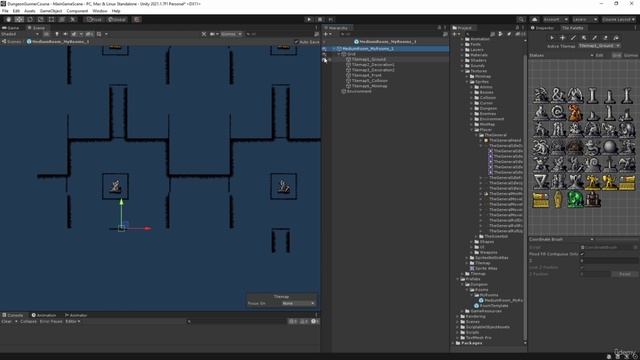Open the GameObject menu
Viewport: 640px width, 360px height.
pyautogui.click(x=51, y=11)
